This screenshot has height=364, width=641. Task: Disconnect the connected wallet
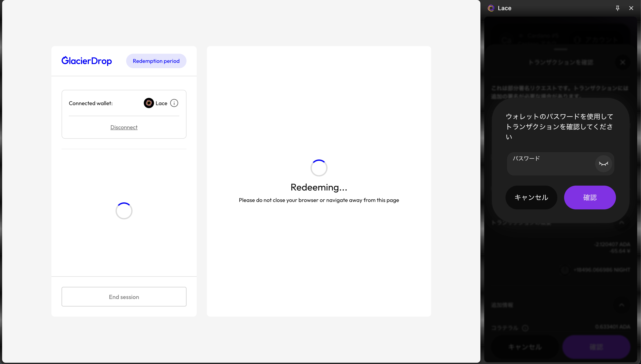click(x=124, y=127)
